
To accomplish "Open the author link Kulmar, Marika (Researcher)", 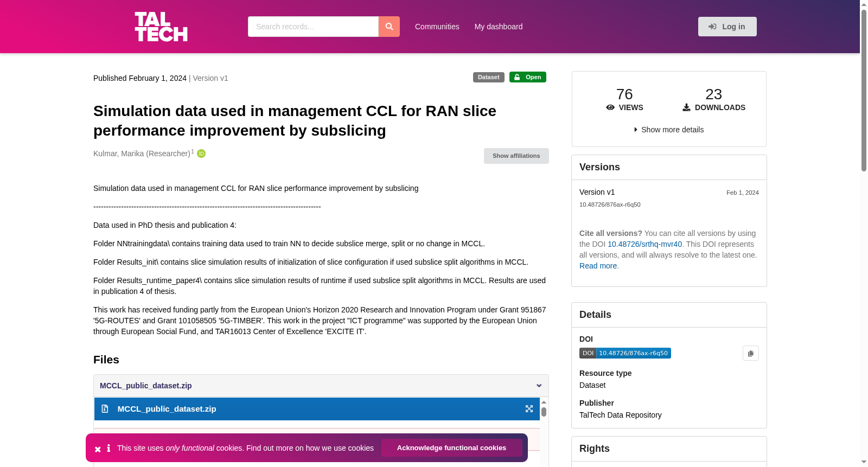I will coord(142,153).
